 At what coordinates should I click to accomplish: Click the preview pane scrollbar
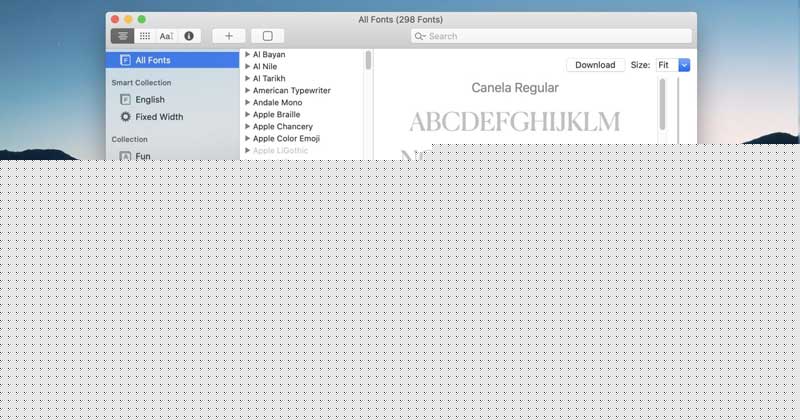pos(662,104)
